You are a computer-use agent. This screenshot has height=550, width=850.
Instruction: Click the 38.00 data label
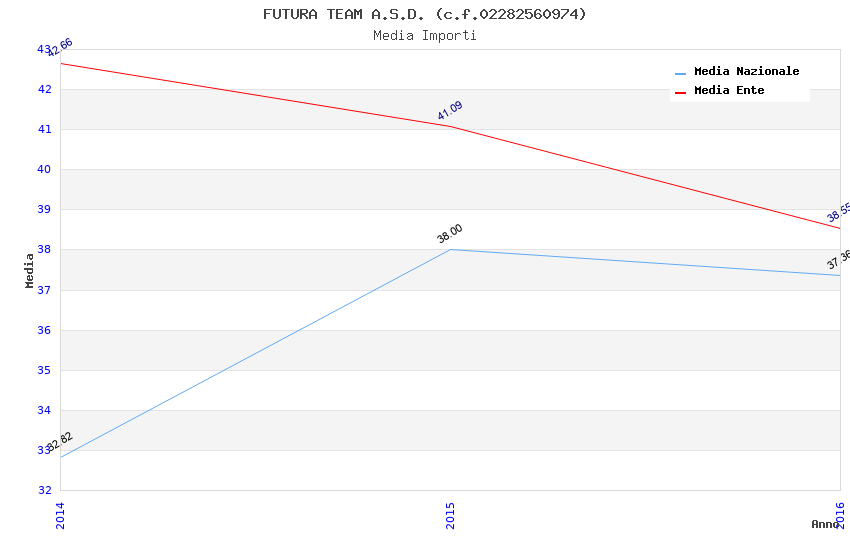(450, 234)
